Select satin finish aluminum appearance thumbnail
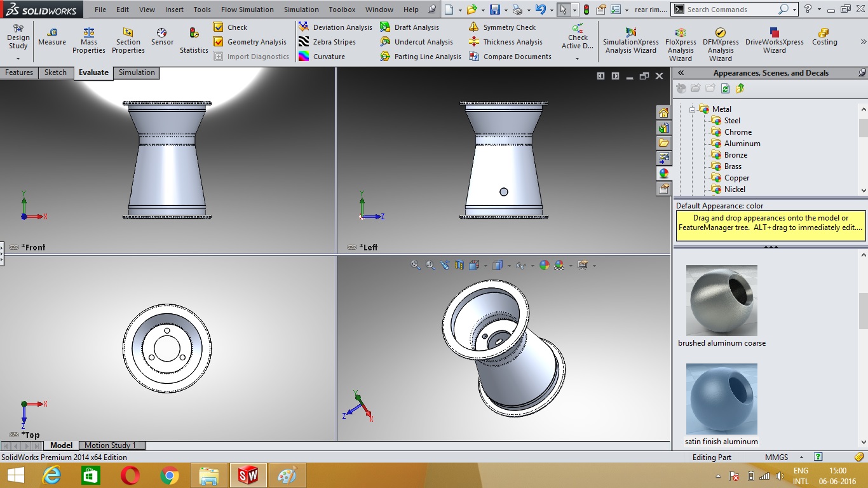This screenshot has height=488, width=868. (722, 399)
